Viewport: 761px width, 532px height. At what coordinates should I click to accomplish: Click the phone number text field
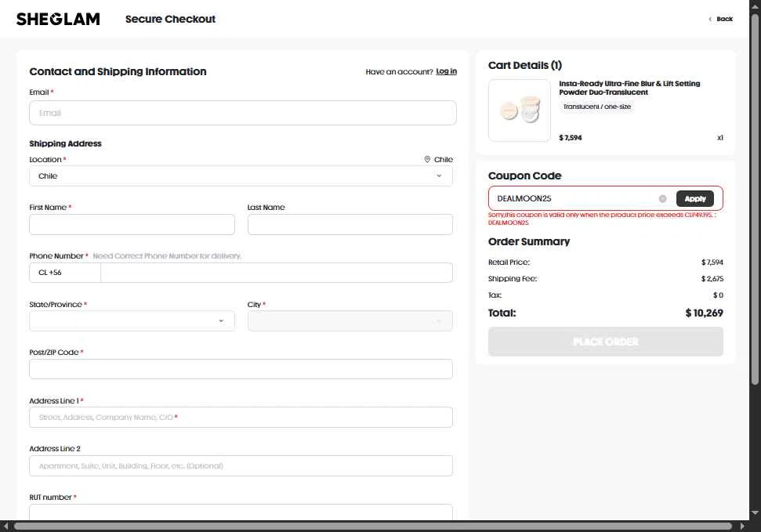277,273
